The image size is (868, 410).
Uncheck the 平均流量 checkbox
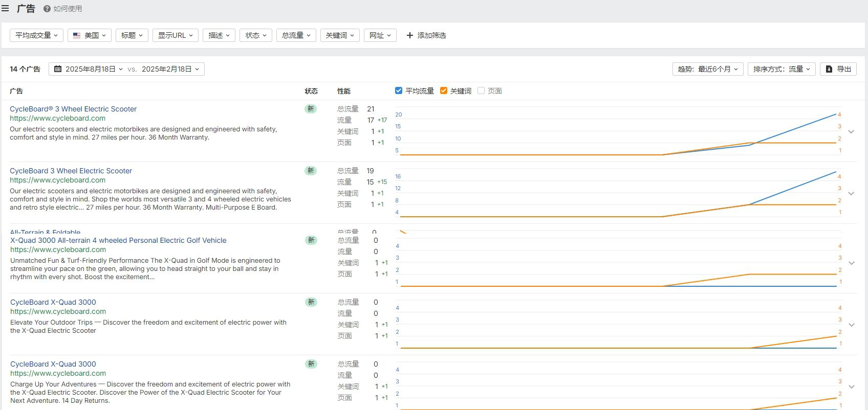(399, 90)
